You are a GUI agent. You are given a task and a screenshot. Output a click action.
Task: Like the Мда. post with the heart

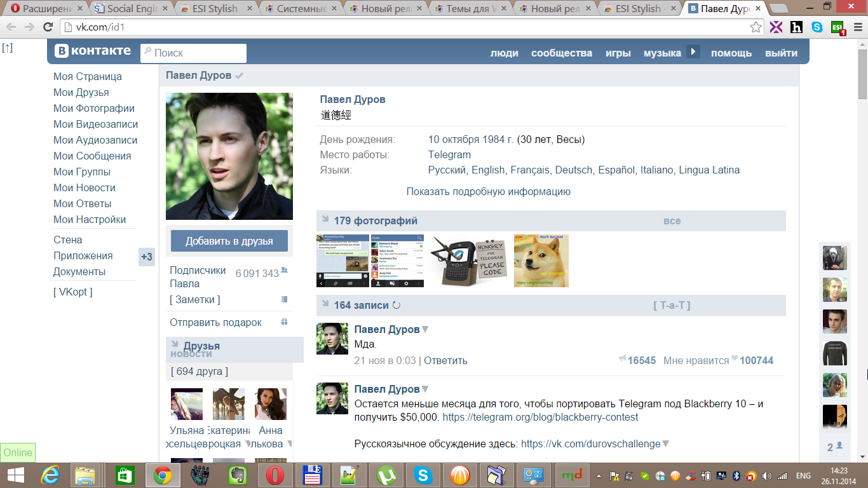735,359
